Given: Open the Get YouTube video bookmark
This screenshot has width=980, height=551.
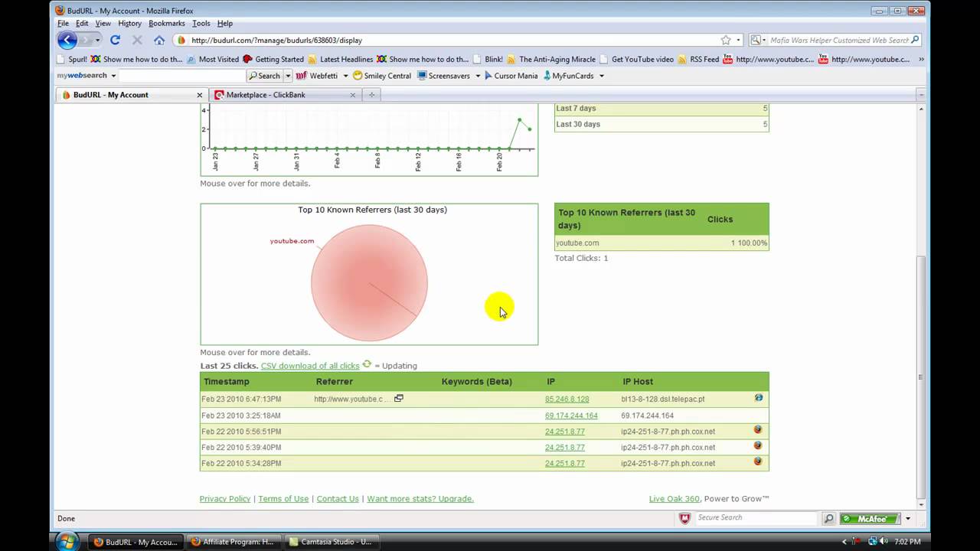Looking at the screenshot, I should click(x=636, y=59).
